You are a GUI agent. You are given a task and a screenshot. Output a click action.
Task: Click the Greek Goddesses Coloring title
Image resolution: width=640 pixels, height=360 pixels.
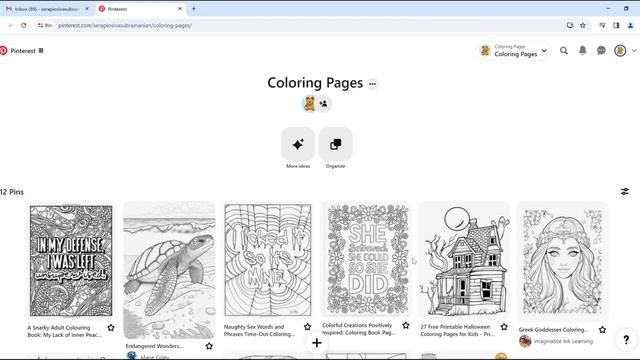click(x=553, y=329)
